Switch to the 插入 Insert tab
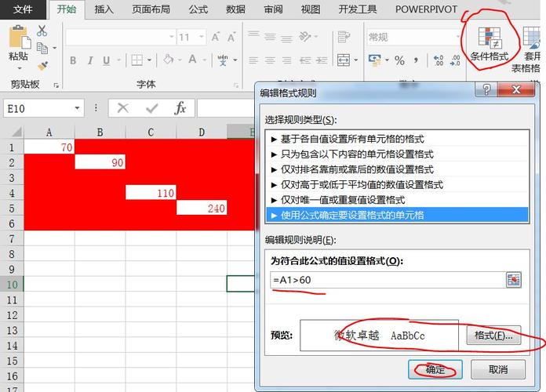This screenshot has height=392, width=546. (x=104, y=9)
